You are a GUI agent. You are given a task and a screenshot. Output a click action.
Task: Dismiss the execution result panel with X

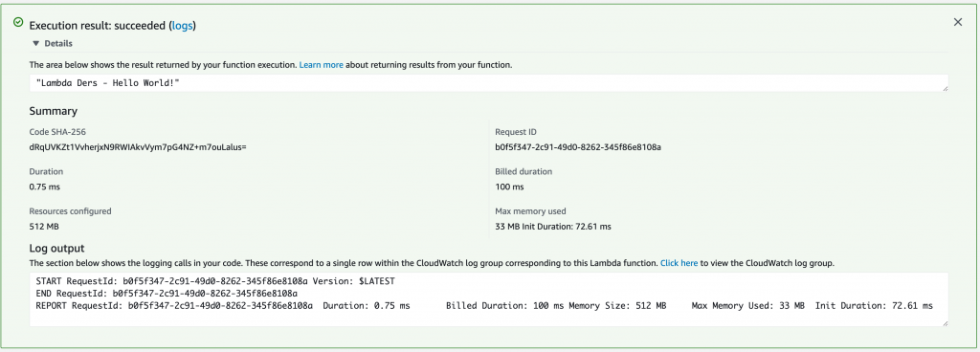[957, 22]
